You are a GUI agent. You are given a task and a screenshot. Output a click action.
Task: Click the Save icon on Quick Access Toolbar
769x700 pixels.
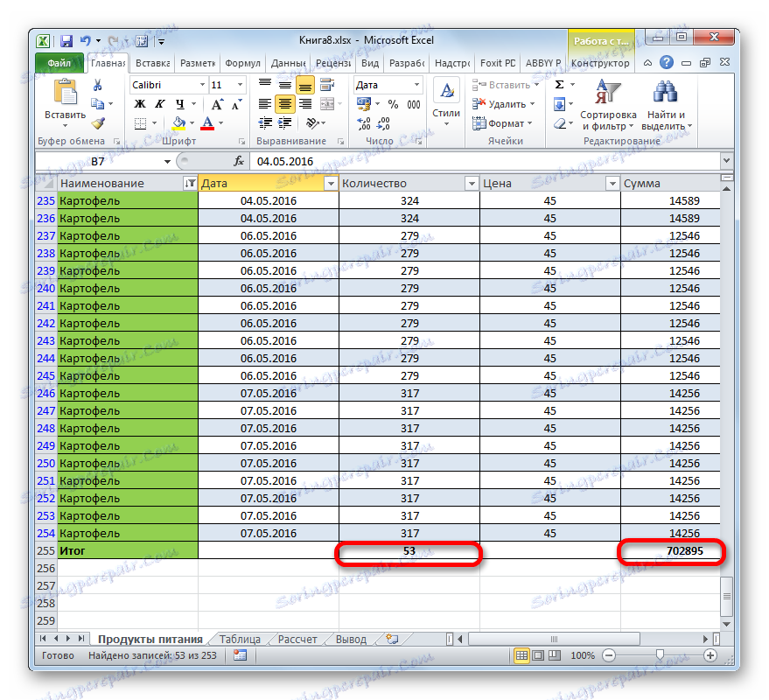pyautogui.click(x=66, y=40)
